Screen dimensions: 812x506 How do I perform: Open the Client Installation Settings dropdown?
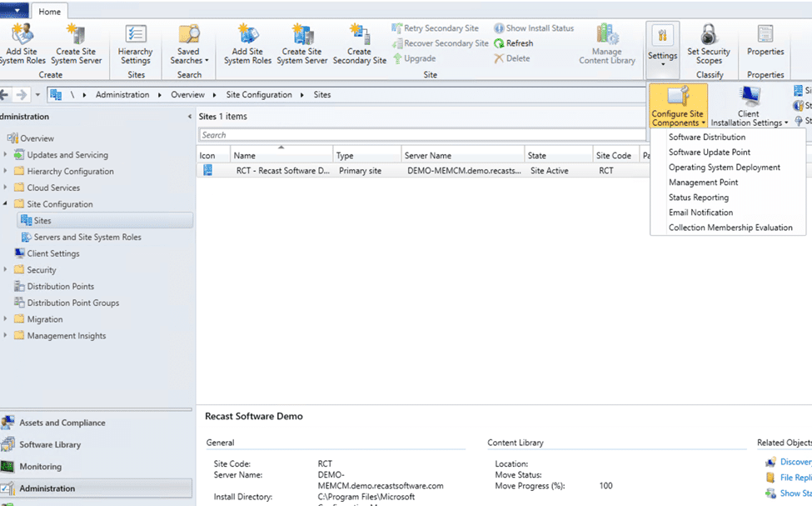[x=749, y=104]
